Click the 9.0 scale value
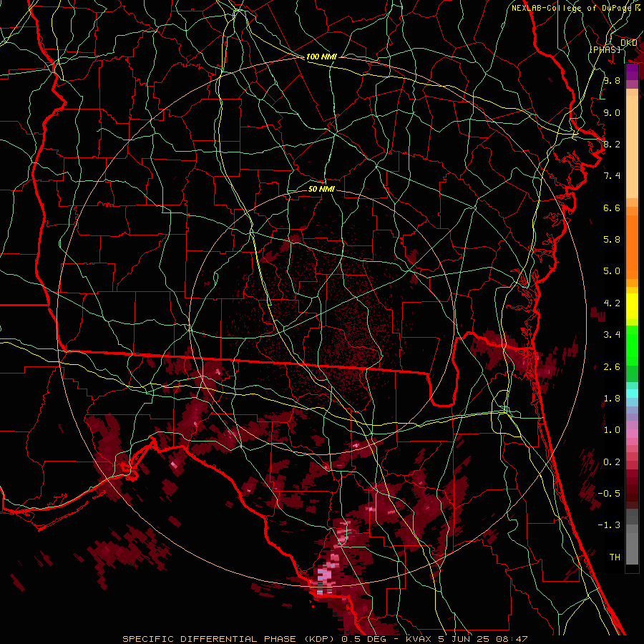The height and width of the screenshot is (644, 644). coord(612,112)
